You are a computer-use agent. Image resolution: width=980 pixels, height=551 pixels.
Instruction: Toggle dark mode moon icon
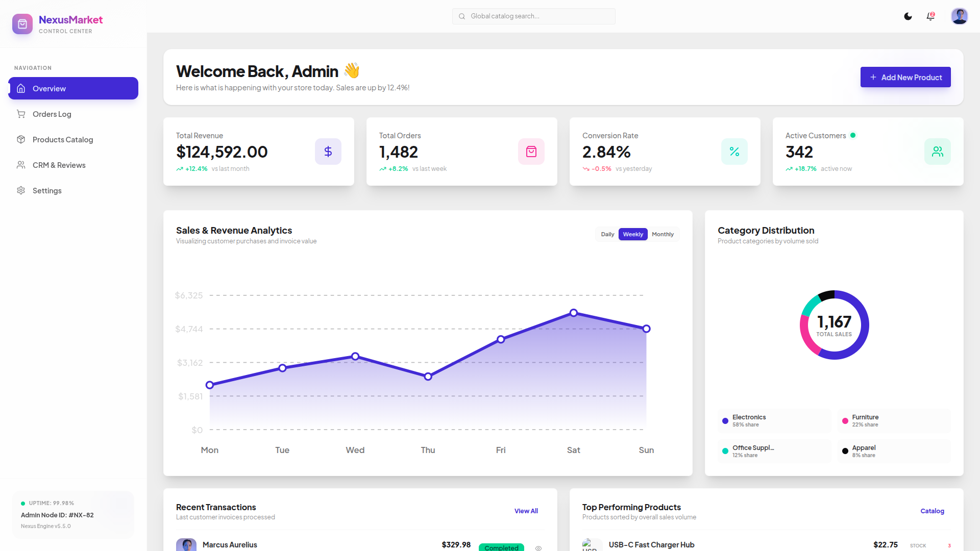(908, 16)
